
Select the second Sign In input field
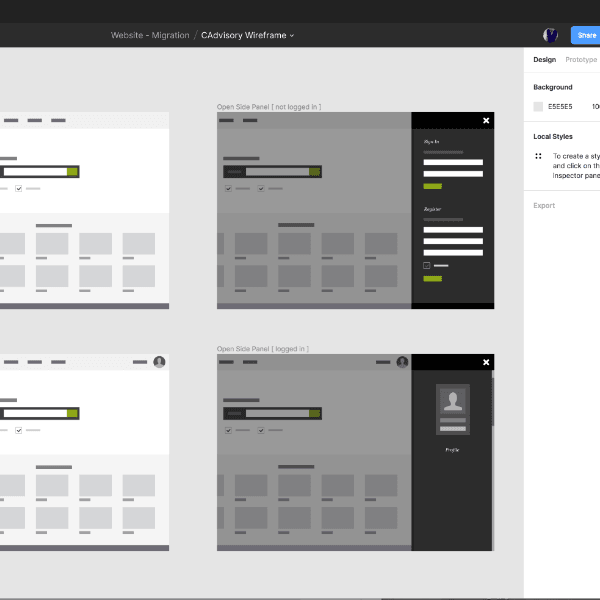pos(453,174)
